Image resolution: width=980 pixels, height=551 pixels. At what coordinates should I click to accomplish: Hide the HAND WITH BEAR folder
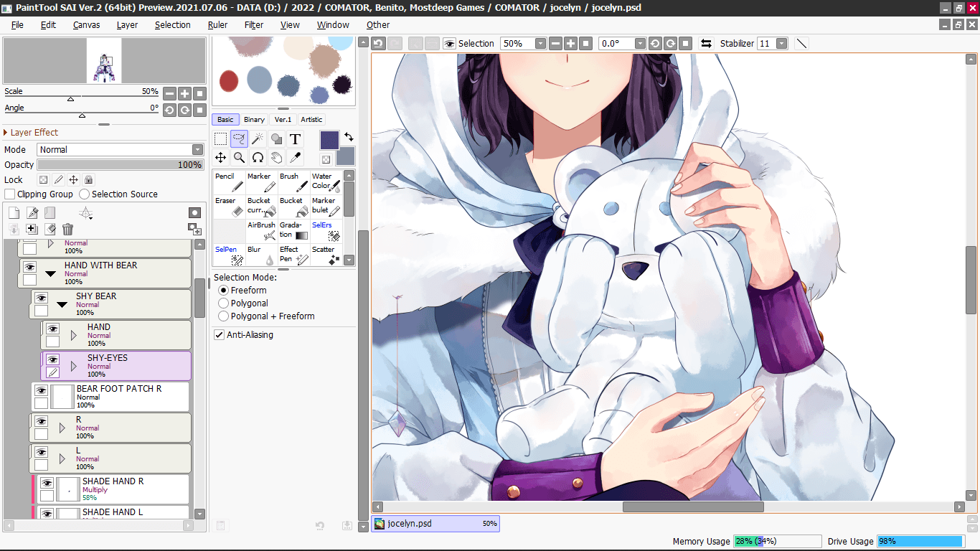pos(29,267)
